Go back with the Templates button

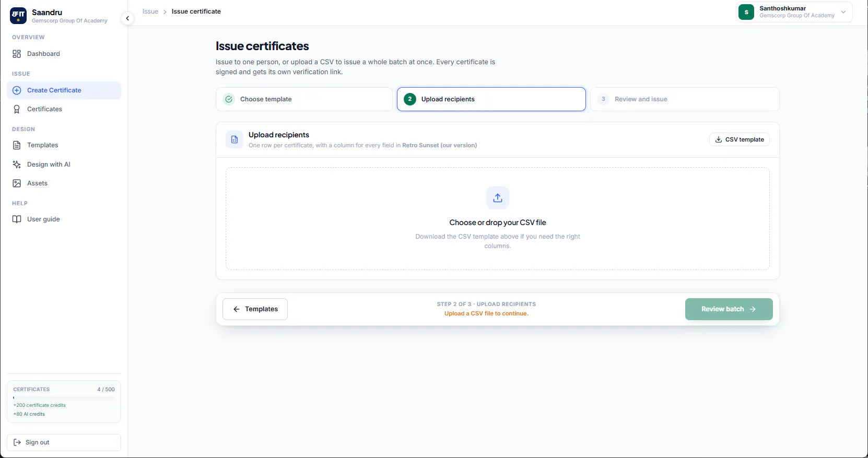tap(255, 309)
